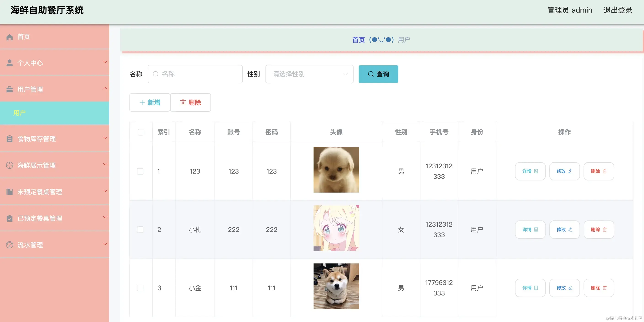Click the 个人中心 person icon
The width and height of the screenshot is (644, 322).
(10, 63)
